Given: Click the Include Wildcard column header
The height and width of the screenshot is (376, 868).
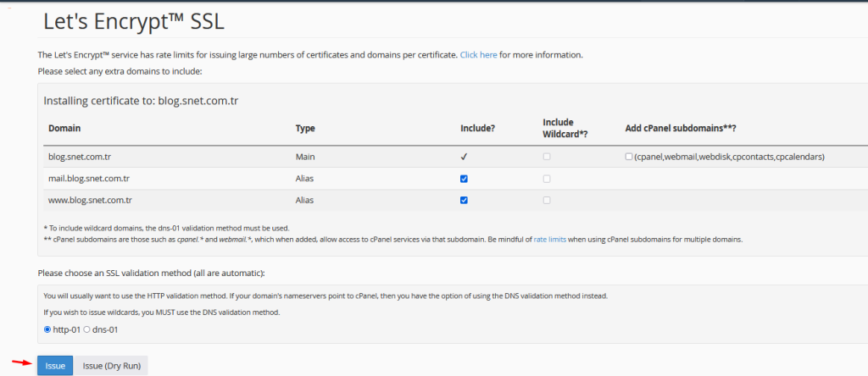Looking at the screenshot, I should coord(563,128).
